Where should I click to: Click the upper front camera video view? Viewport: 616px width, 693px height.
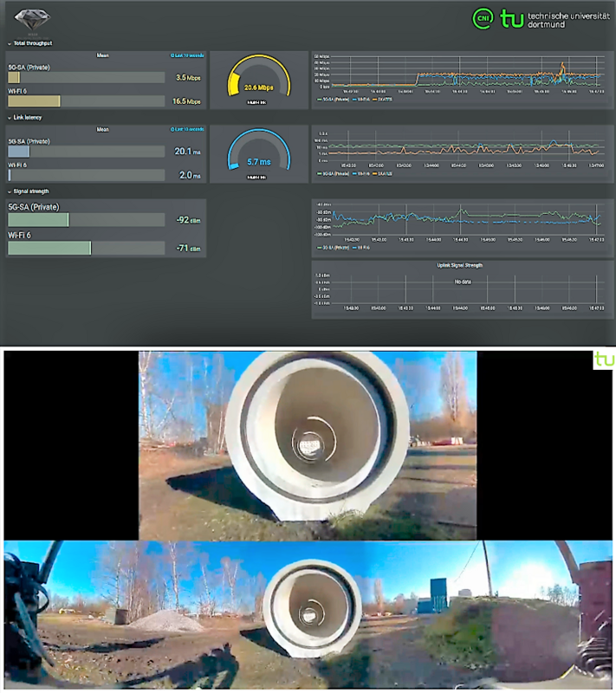307,445
